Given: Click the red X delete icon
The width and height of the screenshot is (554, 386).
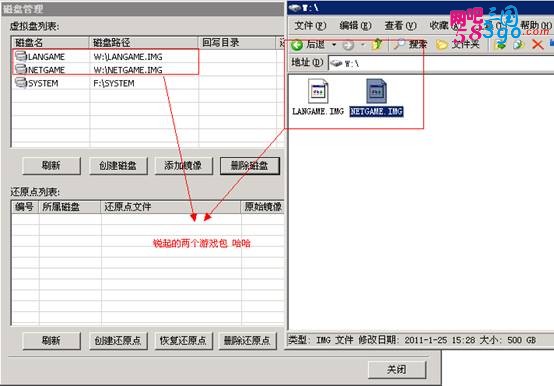Looking at the screenshot, I should (537, 45).
